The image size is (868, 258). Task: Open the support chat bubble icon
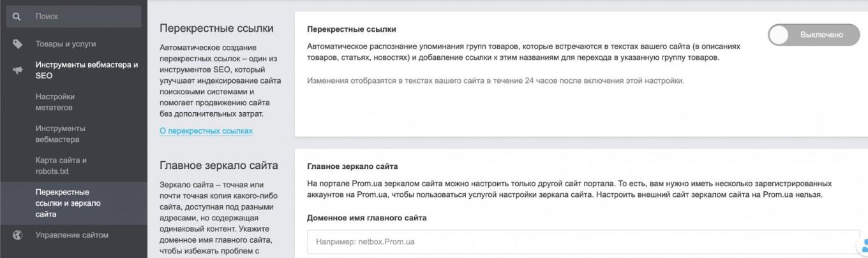(x=863, y=247)
